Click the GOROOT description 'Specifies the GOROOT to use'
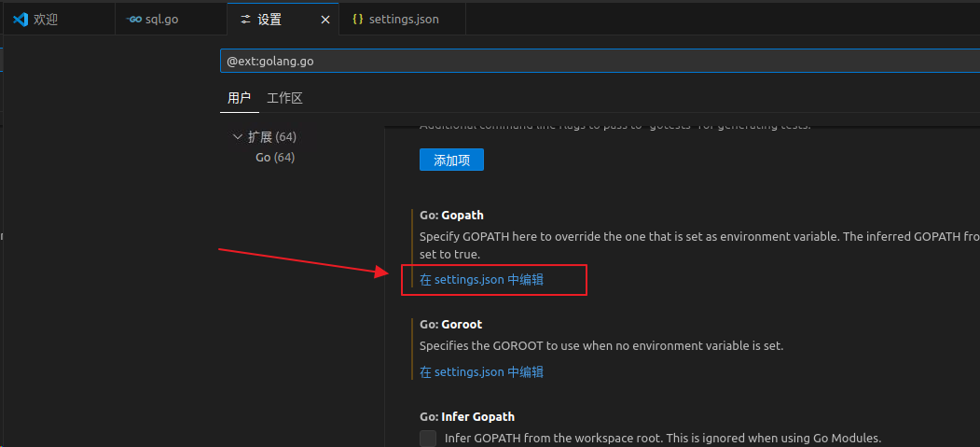 click(x=601, y=345)
